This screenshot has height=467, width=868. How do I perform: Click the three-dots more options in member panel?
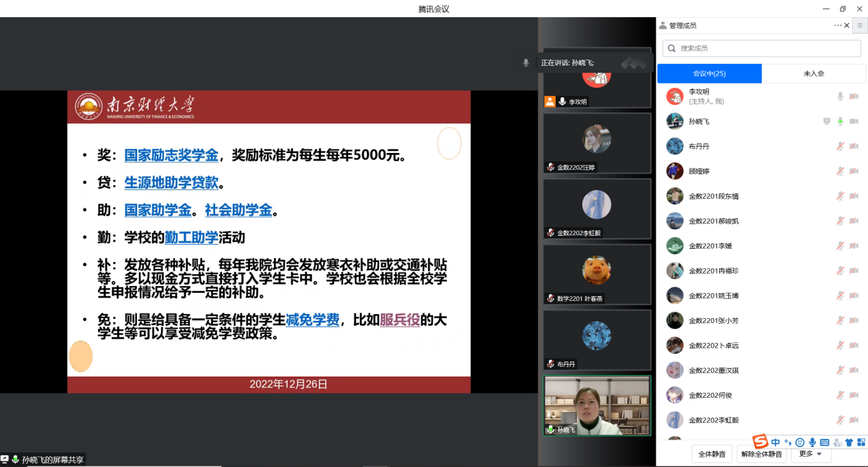click(x=837, y=25)
